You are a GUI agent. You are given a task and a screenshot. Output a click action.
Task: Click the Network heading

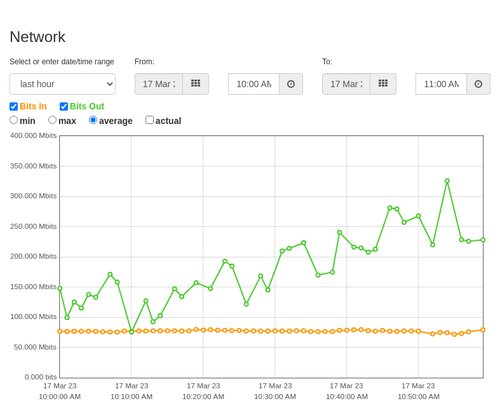[x=38, y=37]
